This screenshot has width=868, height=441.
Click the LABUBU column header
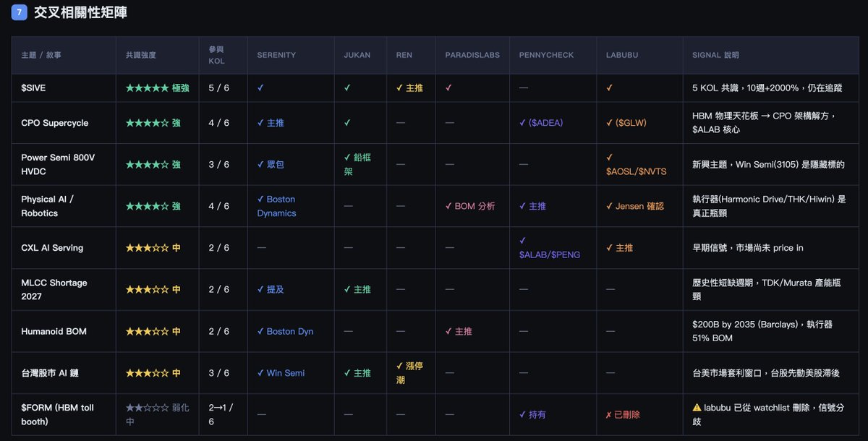(621, 55)
